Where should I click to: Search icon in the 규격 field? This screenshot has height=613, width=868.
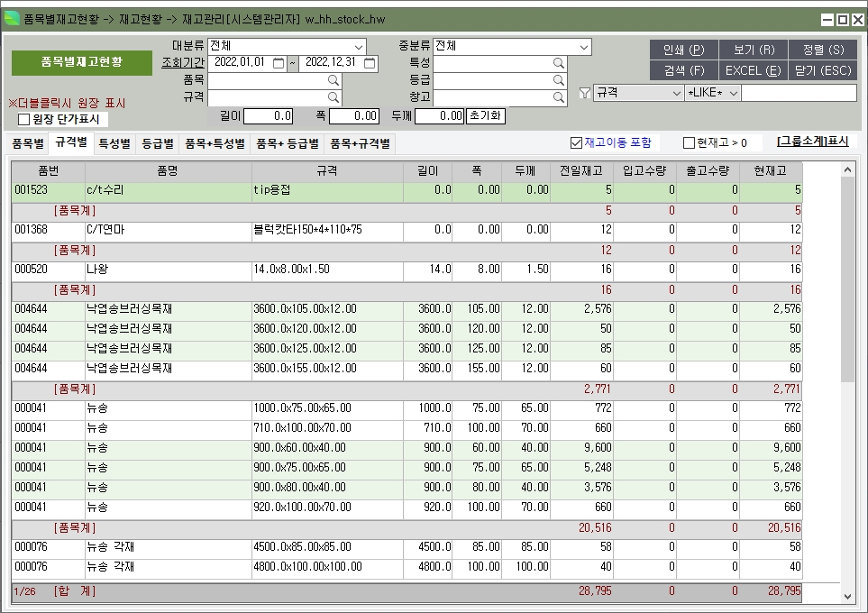(x=333, y=97)
